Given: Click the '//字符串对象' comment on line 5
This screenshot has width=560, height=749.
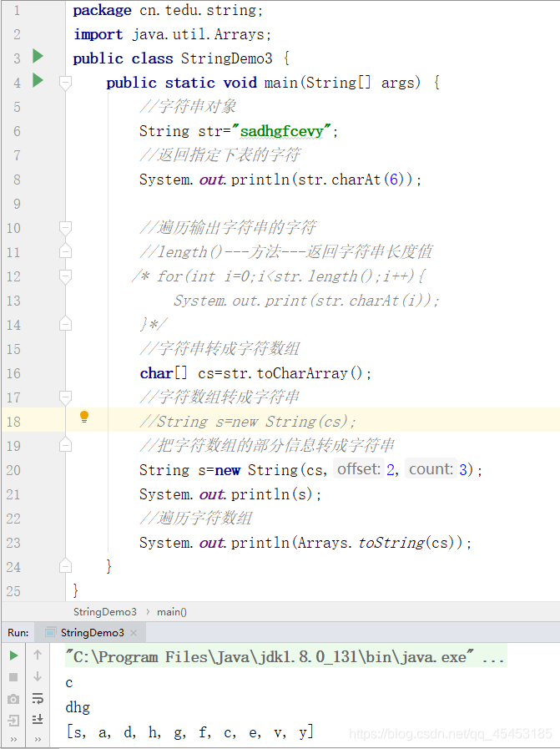Looking at the screenshot, I should coord(188,106).
